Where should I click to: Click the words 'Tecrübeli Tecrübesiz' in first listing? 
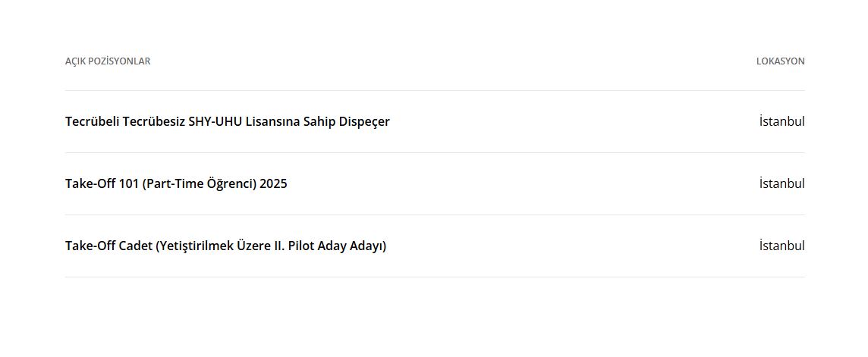point(125,121)
